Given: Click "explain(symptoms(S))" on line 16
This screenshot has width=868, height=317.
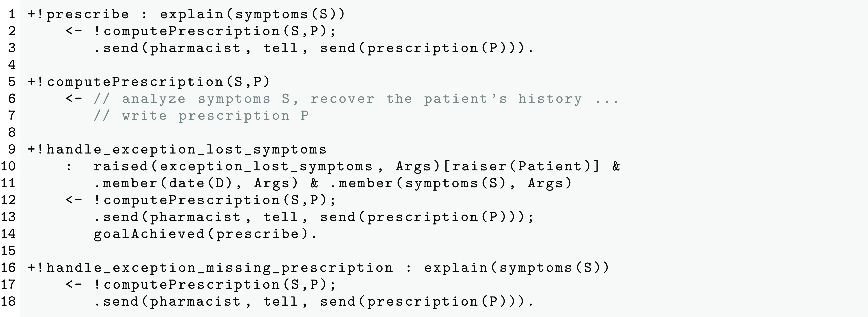Looking at the screenshot, I should click(x=517, y=268).
